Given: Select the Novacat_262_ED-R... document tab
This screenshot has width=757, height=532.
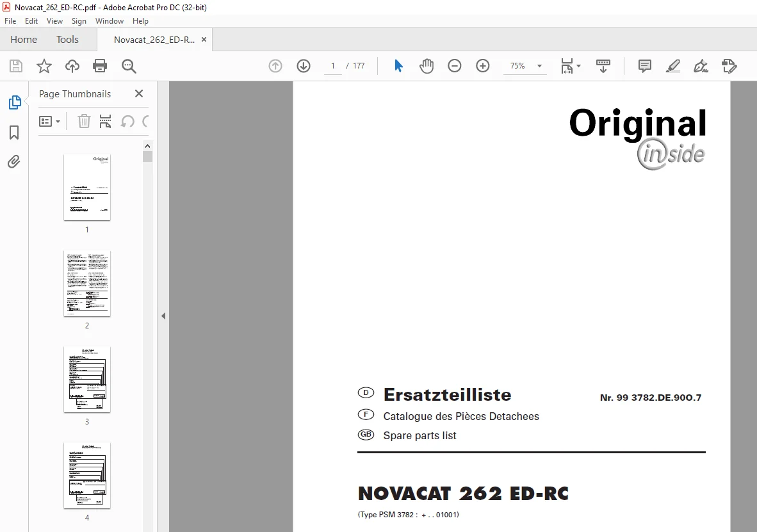Looking at the screenshot, I should [154, 40].
